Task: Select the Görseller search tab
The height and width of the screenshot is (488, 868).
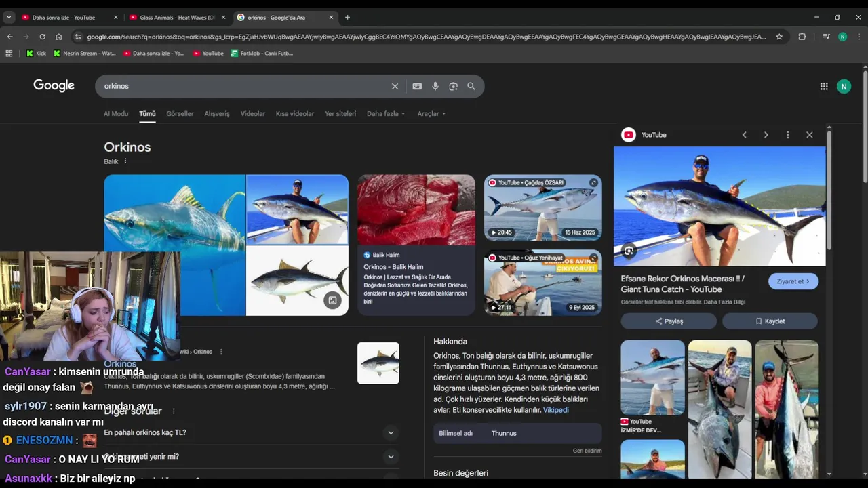Action: pos(180,114)
